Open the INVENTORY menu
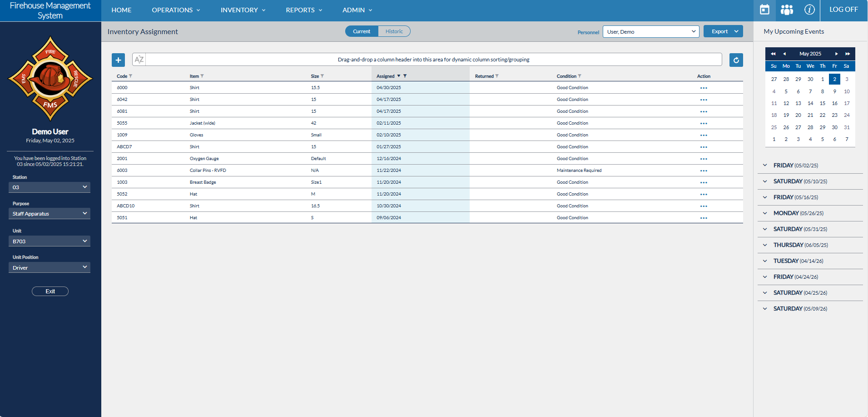 (243, 10)
